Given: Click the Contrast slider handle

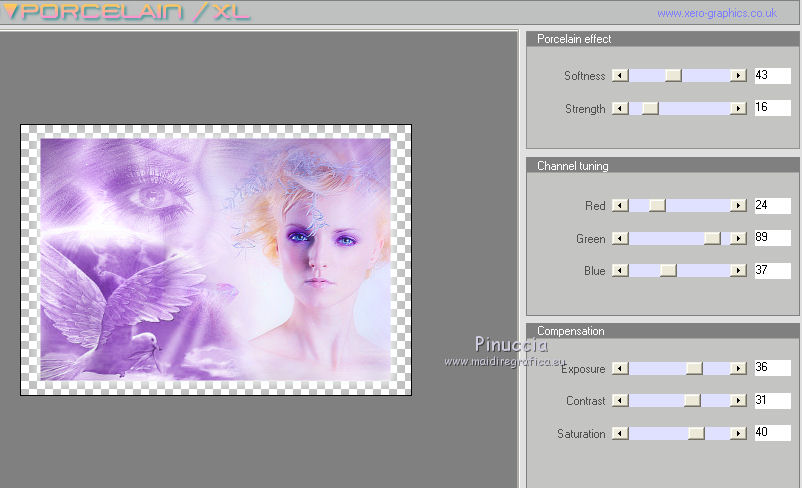Looking at the screenshot, I should pos(692,401).
